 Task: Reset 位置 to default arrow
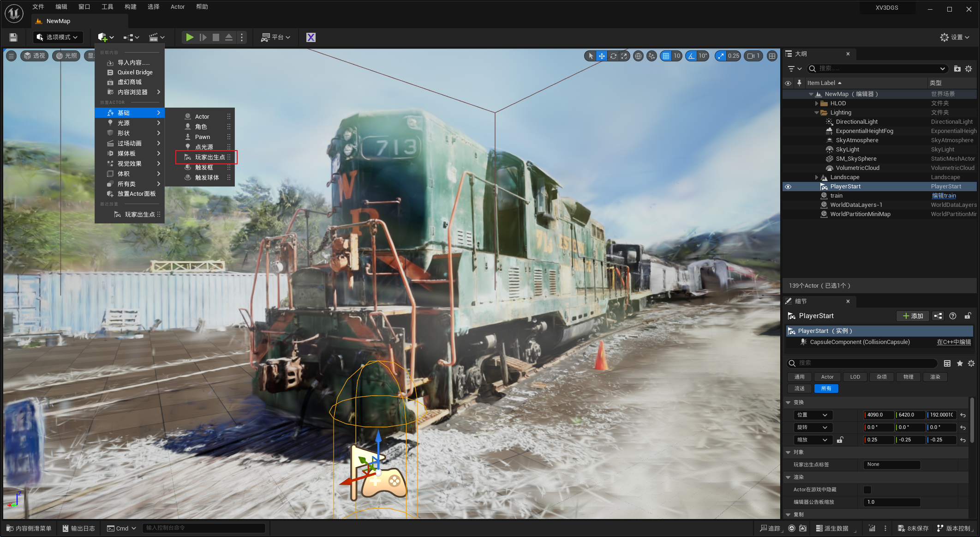pyautogui.click(x=963, y=415)
